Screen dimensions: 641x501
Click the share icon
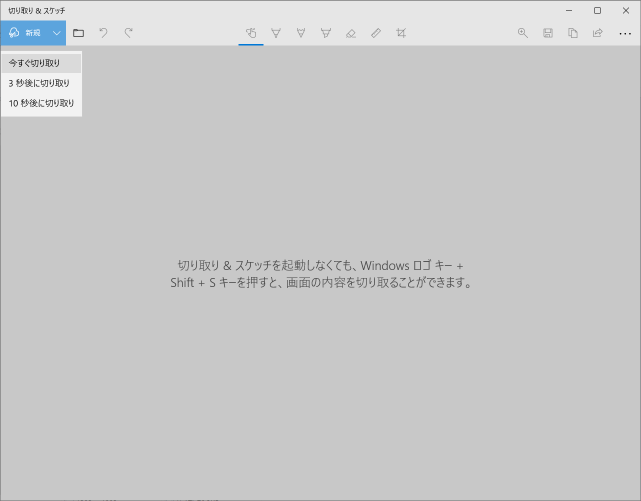click(598, 33)
